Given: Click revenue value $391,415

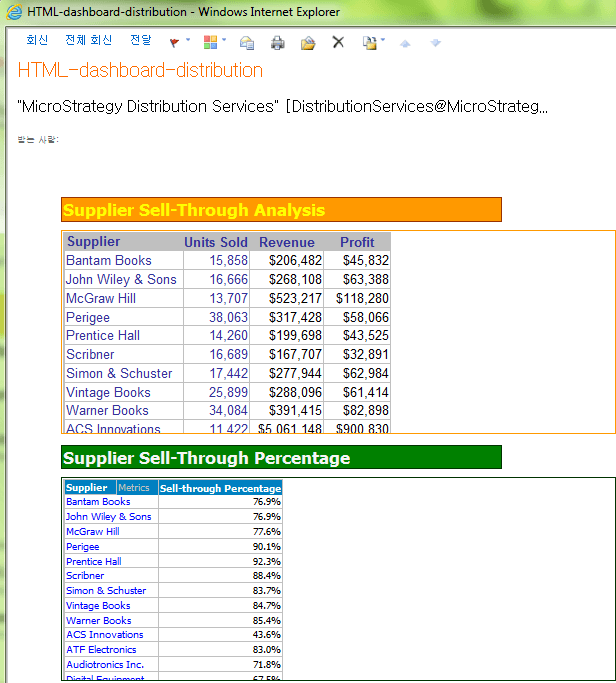Looking at the screenshot, I should coord(295,410).
